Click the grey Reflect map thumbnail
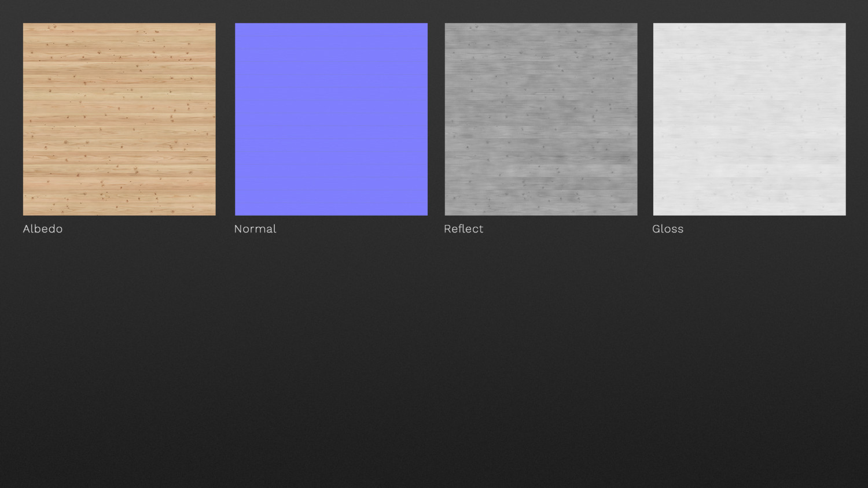Screen dimensions: 868x488 [x=541, y=119]
